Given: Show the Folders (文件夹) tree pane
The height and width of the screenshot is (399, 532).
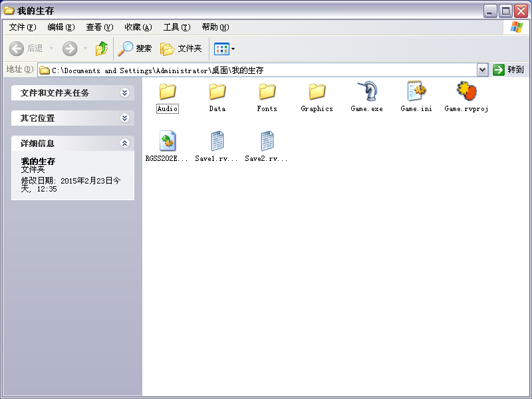Looking at the screenshot, I should click(x=181, y=49).
